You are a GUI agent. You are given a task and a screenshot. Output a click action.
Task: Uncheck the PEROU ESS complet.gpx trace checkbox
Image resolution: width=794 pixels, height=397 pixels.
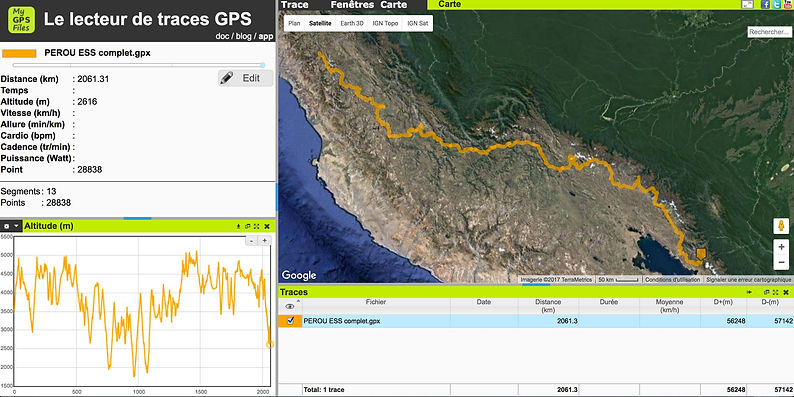[290, 321]
